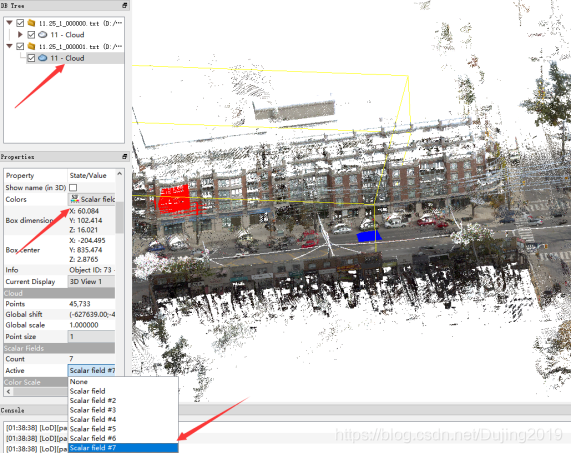Viewport: 572px width, 453px height.
Task: Collapse the 11.25_1_000000.txt tree node
Action: pos(9,23)
